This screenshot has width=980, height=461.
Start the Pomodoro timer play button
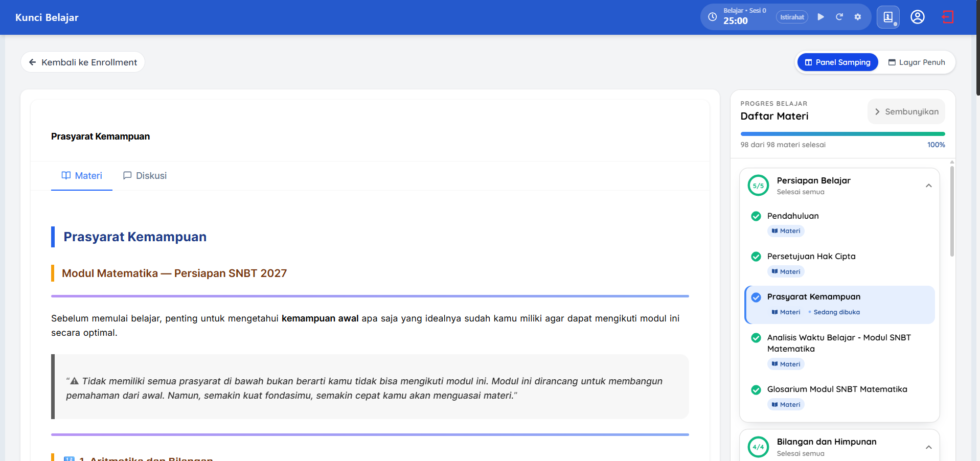click(x=821, y=17)
